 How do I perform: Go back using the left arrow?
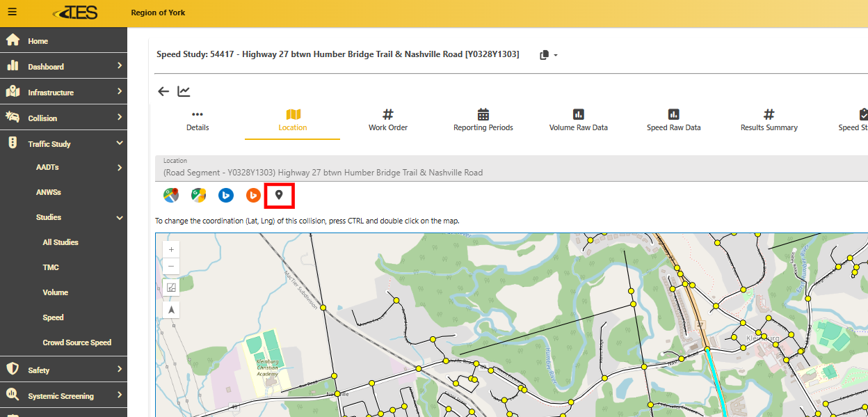click(163, 91)
